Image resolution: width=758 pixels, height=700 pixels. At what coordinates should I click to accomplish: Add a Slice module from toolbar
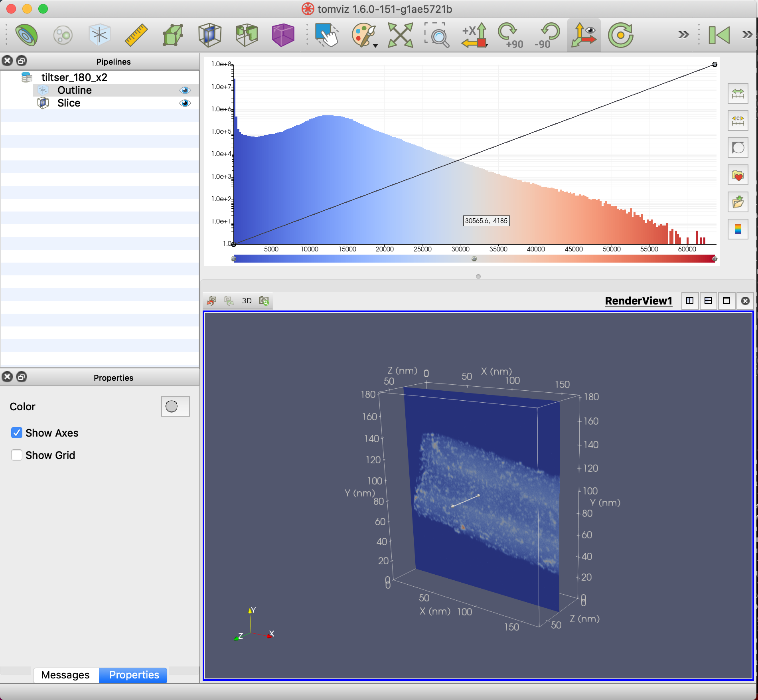click(x=209, y=35)
